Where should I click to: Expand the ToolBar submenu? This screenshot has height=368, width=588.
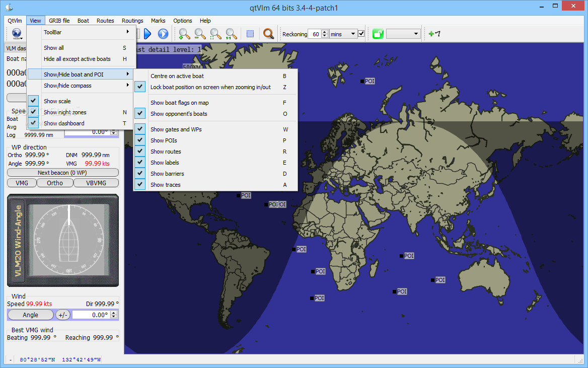tap(80, 32)
